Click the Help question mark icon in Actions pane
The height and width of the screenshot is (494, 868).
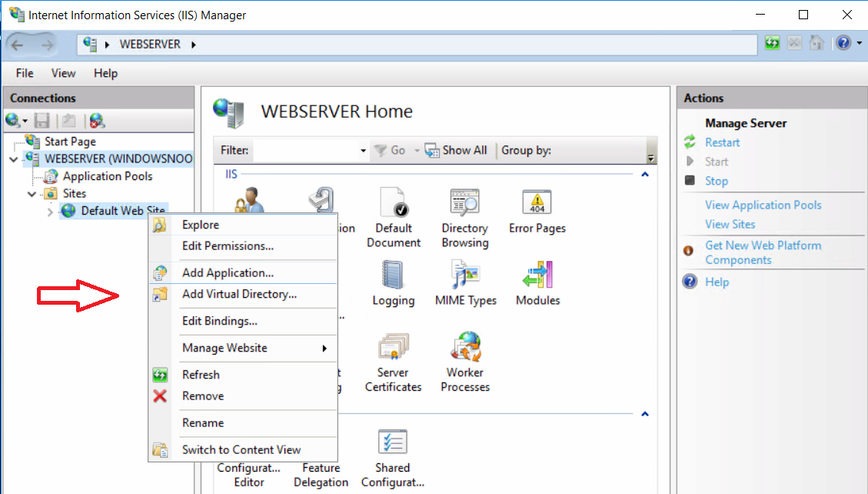(x=690, y=282)
